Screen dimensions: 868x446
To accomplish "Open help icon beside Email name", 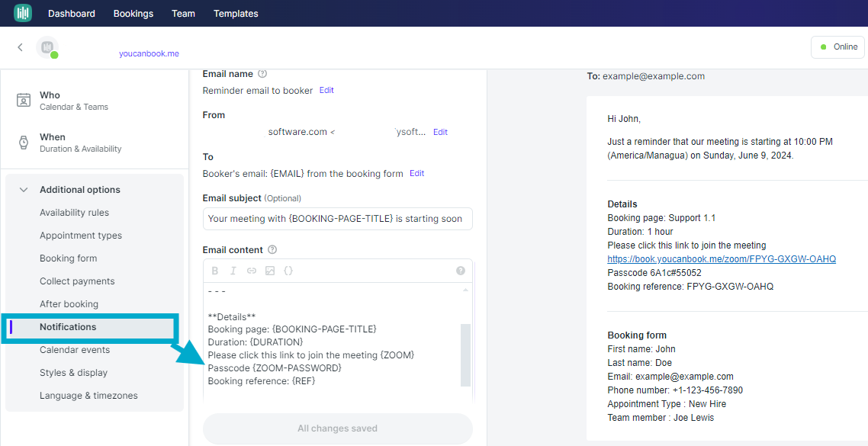I will point(262,74).
